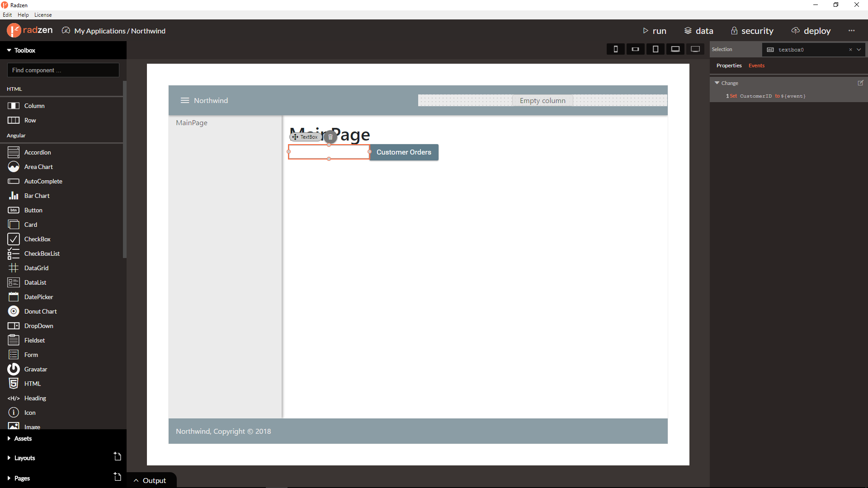Pick the Card component icon

(x=14, y=225)
